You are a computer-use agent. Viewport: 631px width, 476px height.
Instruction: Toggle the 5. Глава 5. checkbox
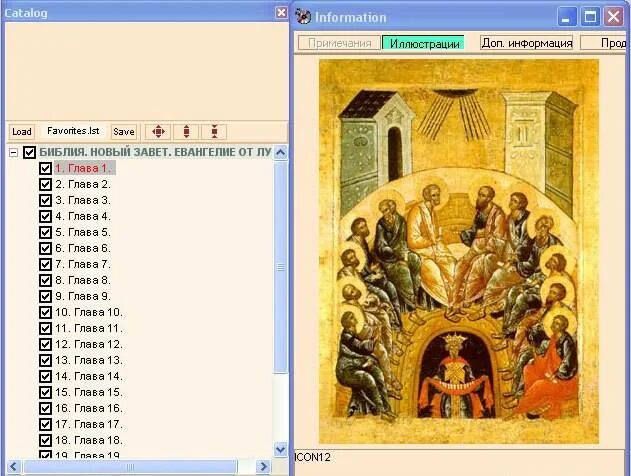point(45,232)
